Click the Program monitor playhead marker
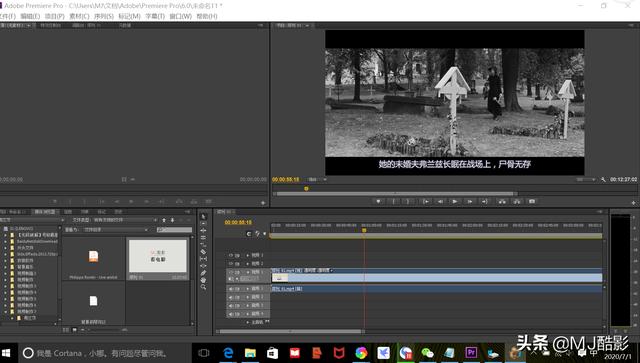Image resolution: width=640 pixels, height=363 pixels. (306, 189)
